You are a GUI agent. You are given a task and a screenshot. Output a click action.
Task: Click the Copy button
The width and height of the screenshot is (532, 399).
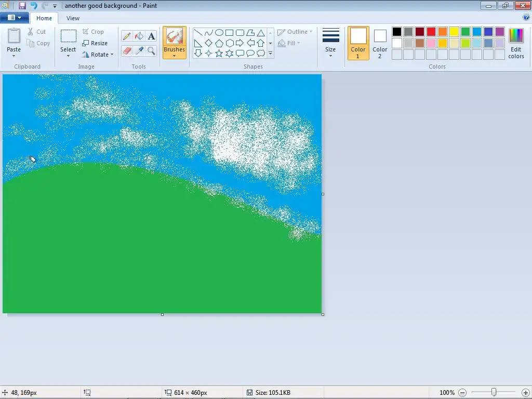(x=38, y=43)
